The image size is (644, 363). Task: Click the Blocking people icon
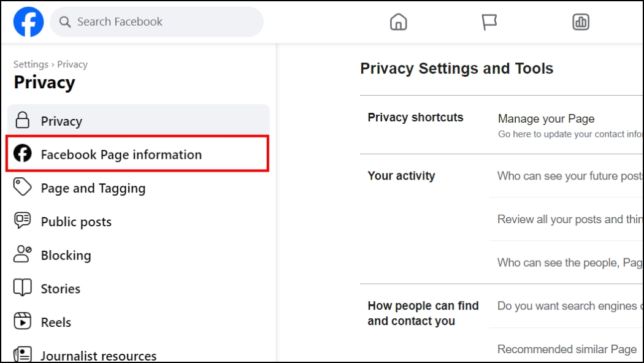(x=21, y=255)
